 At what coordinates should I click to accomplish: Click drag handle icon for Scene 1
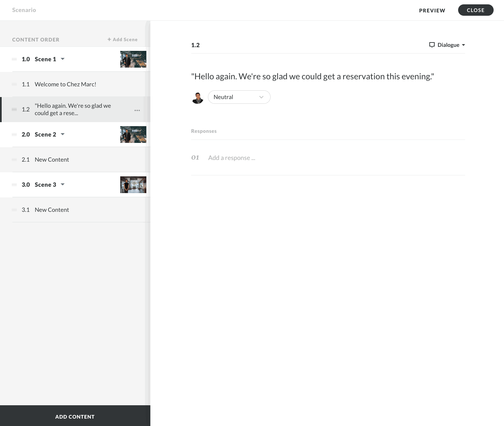[14, 59]
